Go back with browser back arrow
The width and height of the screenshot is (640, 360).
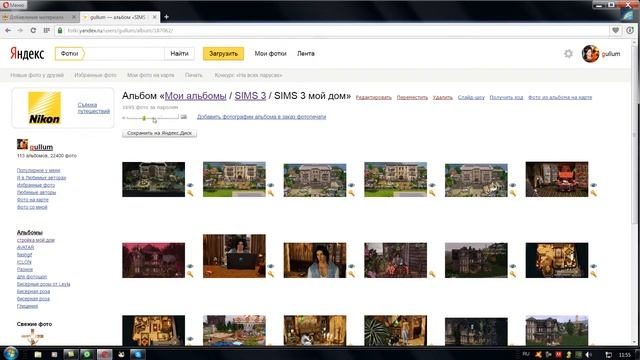coord(8,31)
